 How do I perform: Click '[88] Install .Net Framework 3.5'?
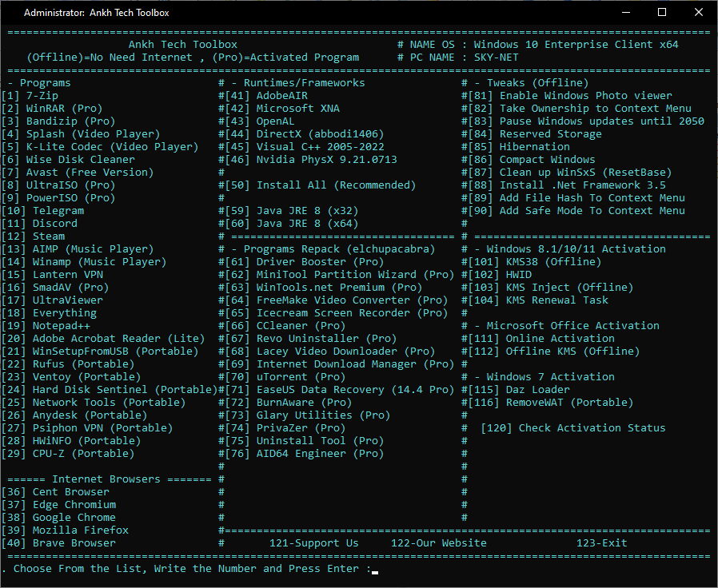[567, 185]
